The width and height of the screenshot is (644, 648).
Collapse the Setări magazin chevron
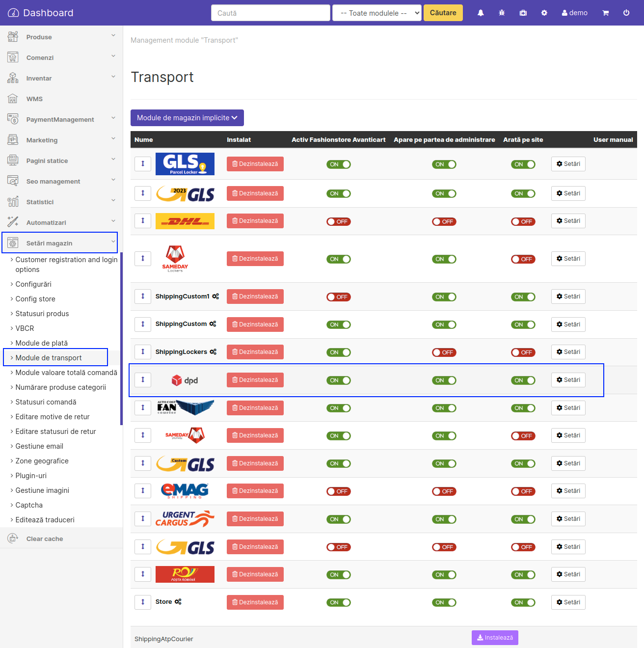pos(113,242)
